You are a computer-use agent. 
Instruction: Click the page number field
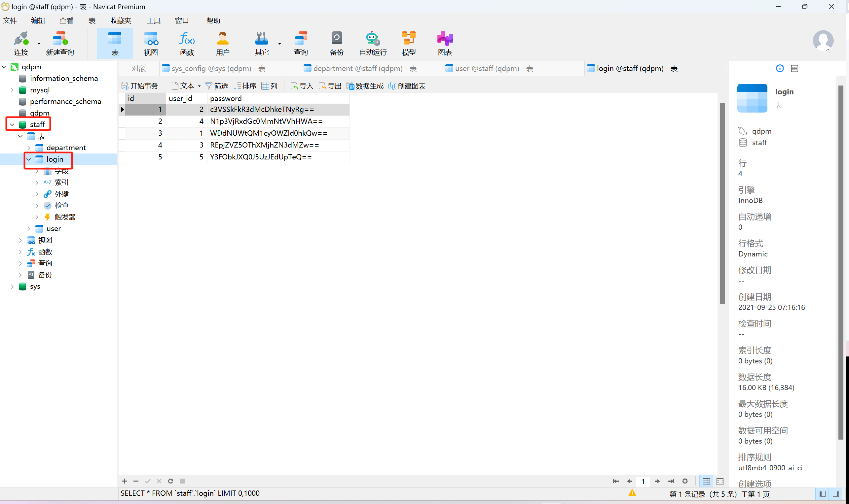pos(643,481)
